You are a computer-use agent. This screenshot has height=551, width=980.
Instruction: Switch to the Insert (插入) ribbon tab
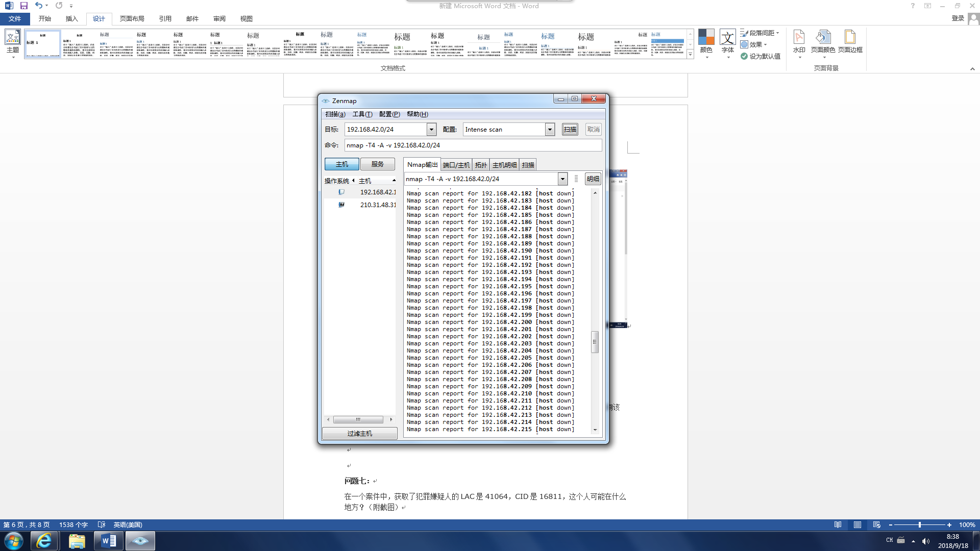click(72, 18)
